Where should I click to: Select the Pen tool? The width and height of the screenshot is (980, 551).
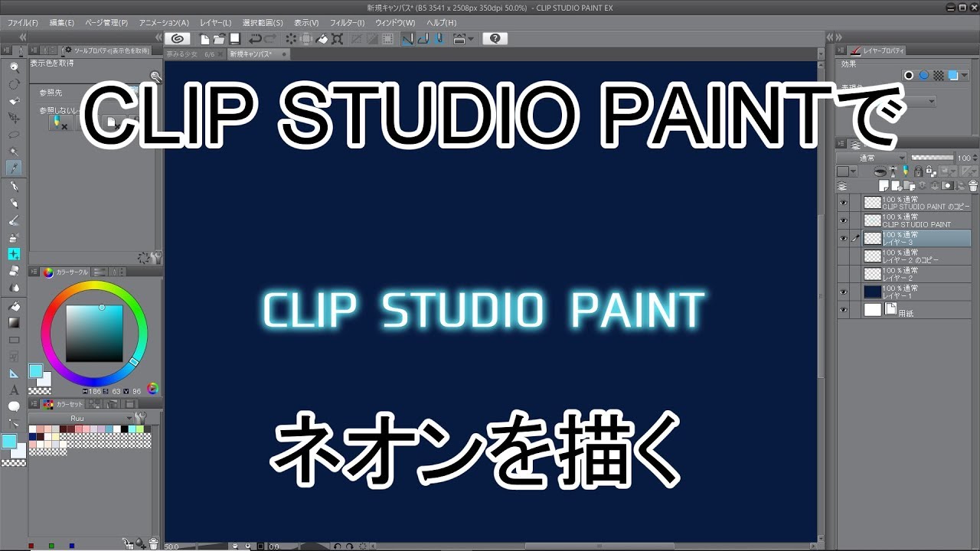point(14,187)
